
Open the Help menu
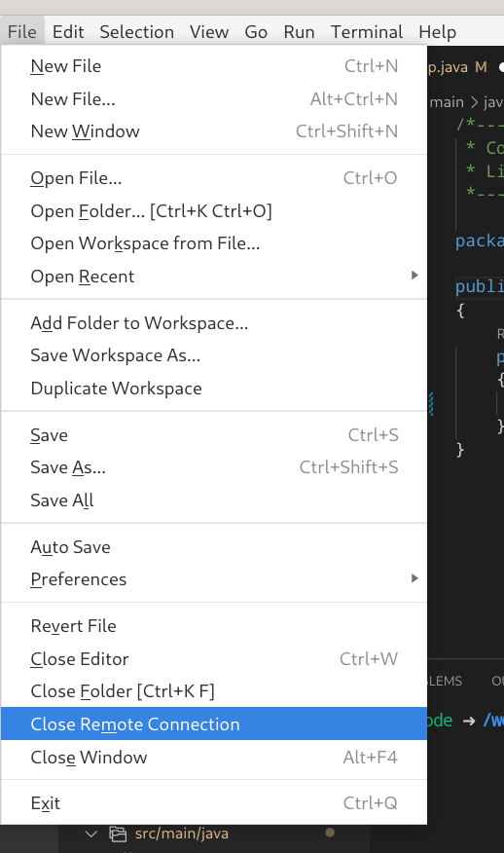pos(437,32)
